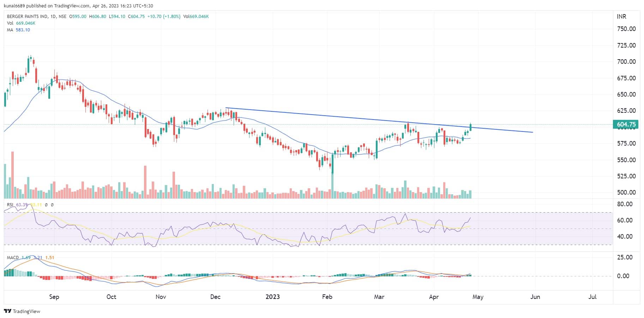Click the TradingView logo at bottom left
Image resolution: width=644 pixels, height=318 pixels.
(x=22, y=311)
